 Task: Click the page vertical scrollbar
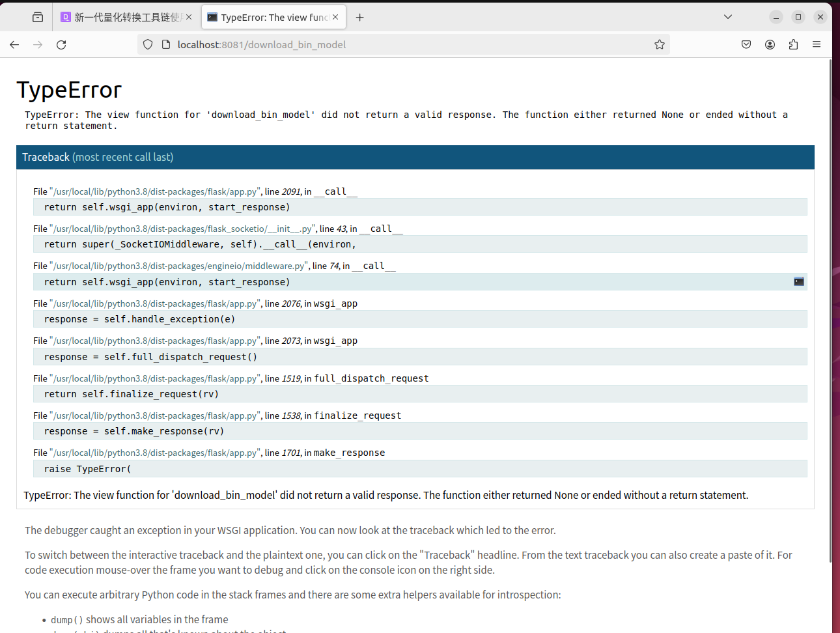pyautogui.click(x=830, y=310)
